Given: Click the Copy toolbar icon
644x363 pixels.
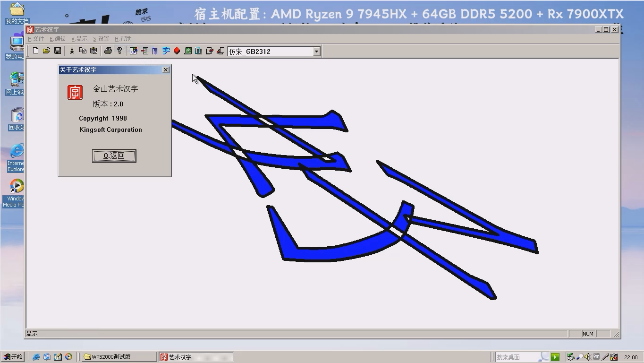Looking at the screenshot, I should 83,51.
